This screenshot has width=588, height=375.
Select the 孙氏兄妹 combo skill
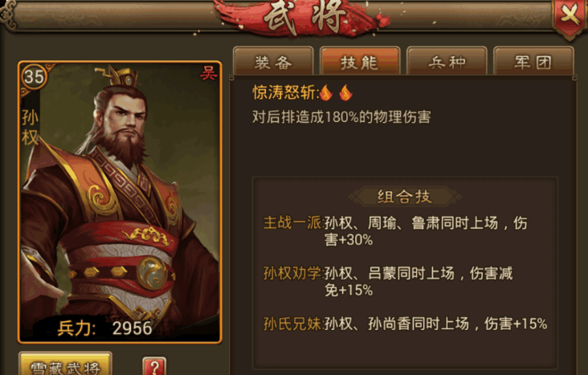click(405, 324)
